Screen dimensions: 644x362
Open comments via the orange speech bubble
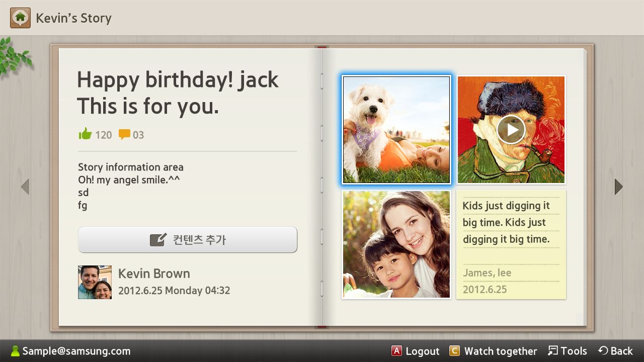124,134
